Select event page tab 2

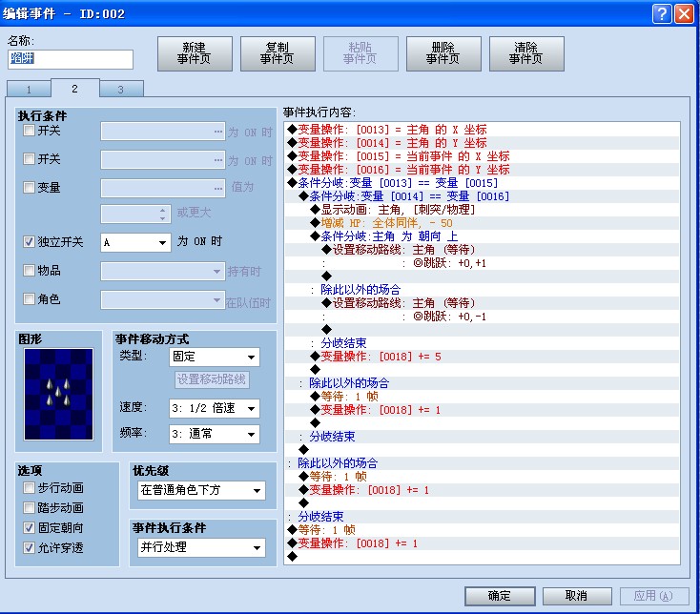point(75,89)
